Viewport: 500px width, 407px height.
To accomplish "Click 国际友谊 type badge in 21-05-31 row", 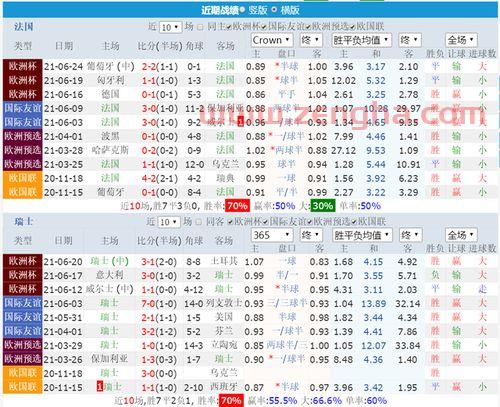I will (23, 317).
